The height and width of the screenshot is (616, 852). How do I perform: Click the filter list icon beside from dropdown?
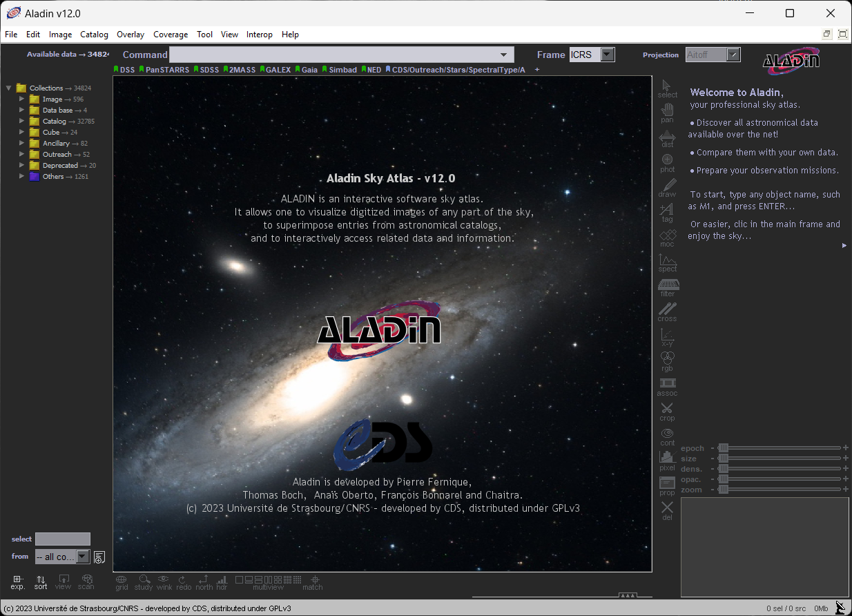(x=99, y=557)
